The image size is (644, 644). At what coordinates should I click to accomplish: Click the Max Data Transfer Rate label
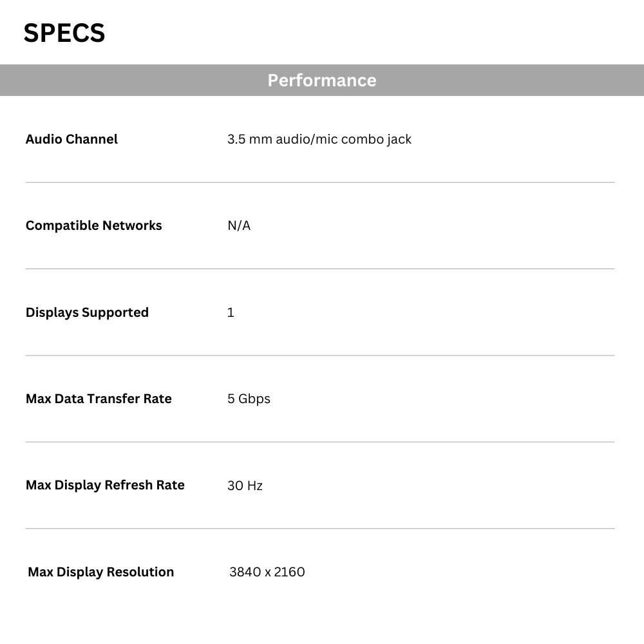click(99, 399)
